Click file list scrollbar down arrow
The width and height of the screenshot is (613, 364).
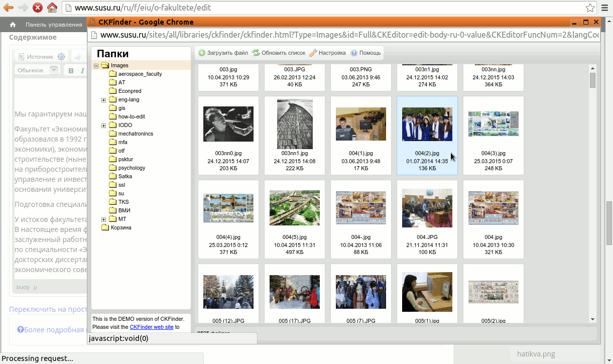click(592, 319)
